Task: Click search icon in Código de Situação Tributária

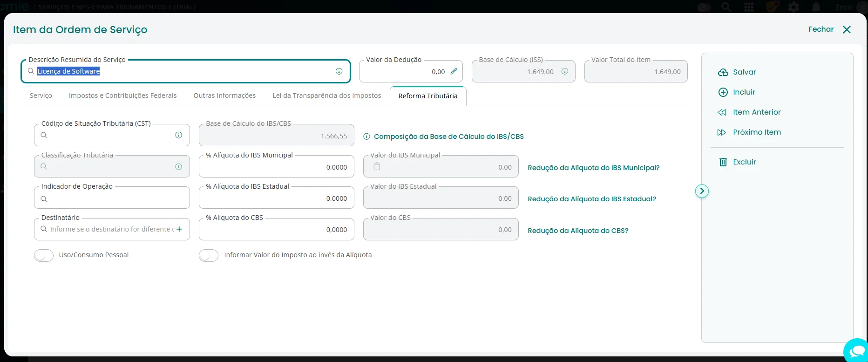Action: pyautogui.click(x=44, y=135)
